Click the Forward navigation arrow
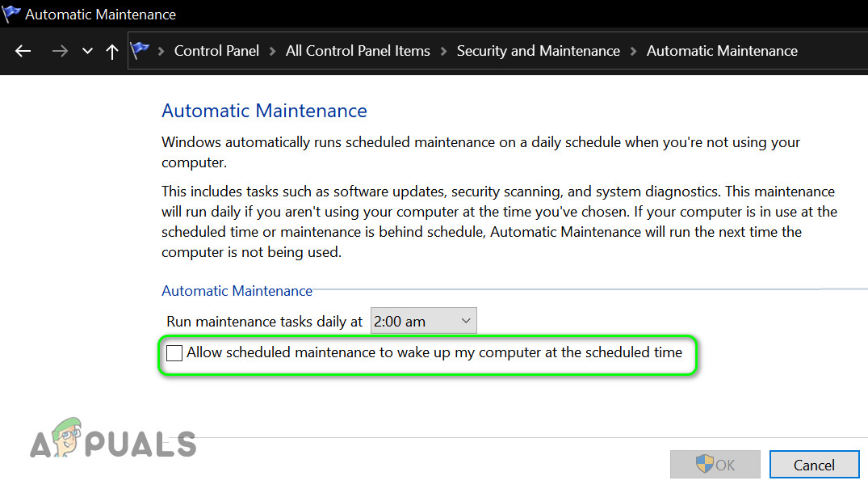This screenshot has height=493, width=868. click(x=60, y=51)
